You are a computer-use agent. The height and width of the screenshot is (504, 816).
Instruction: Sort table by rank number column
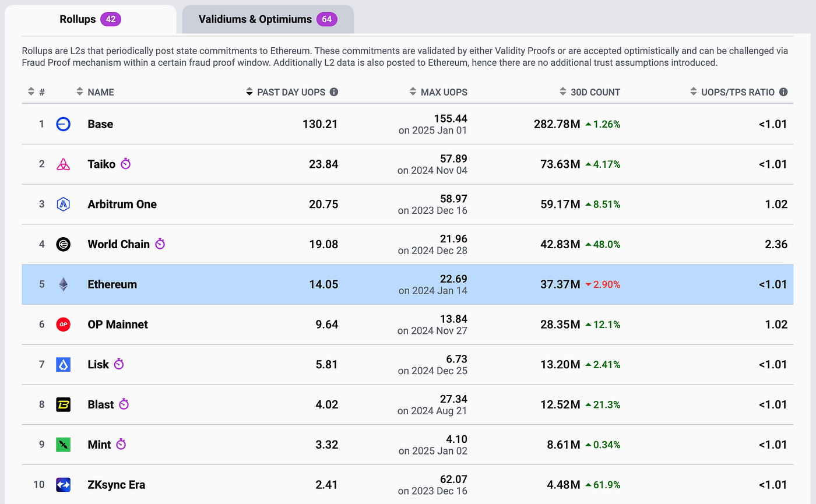coord(36,92)
